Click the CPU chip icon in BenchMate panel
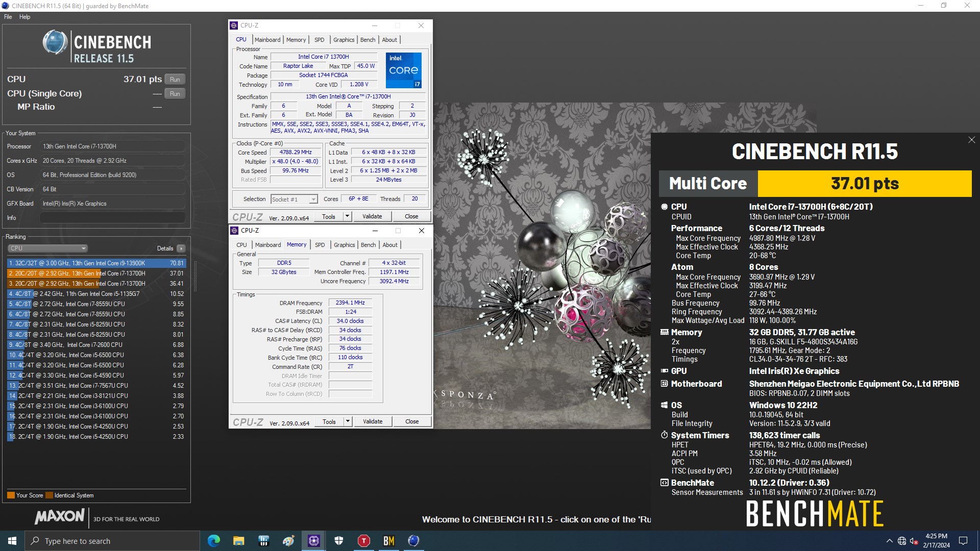980x551 pixels. coord(664,207)
